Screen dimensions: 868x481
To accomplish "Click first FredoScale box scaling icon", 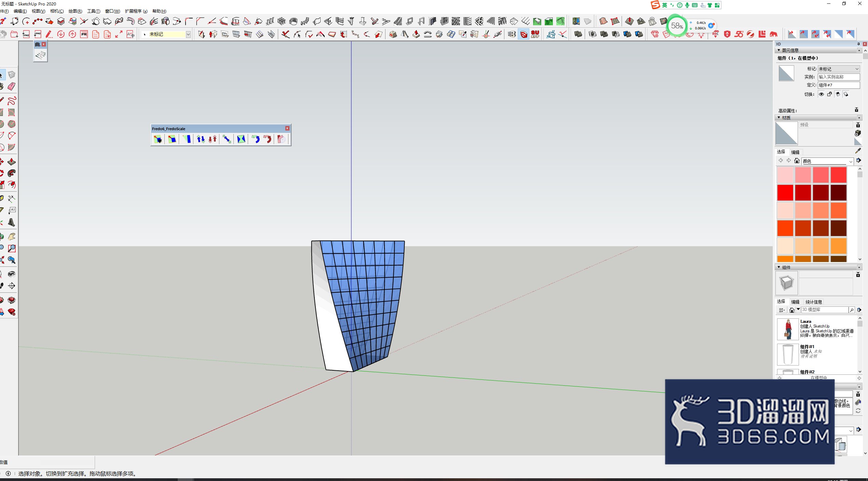I will pos(158,139).
